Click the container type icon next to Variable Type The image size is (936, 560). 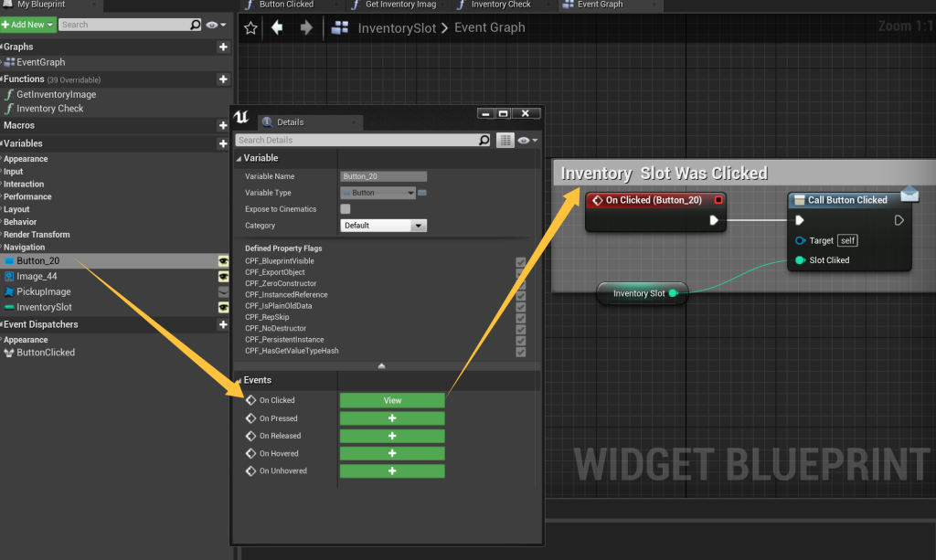(422, 193)
